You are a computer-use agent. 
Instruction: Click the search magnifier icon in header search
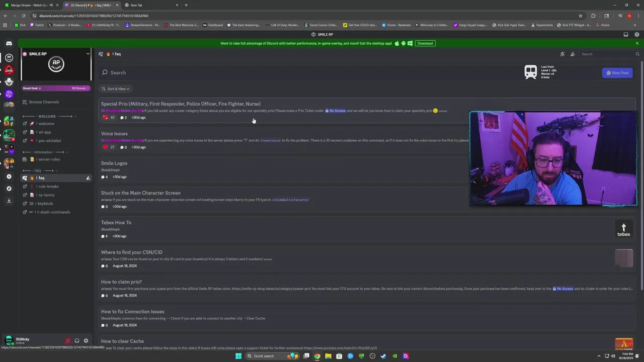[637, 54]
